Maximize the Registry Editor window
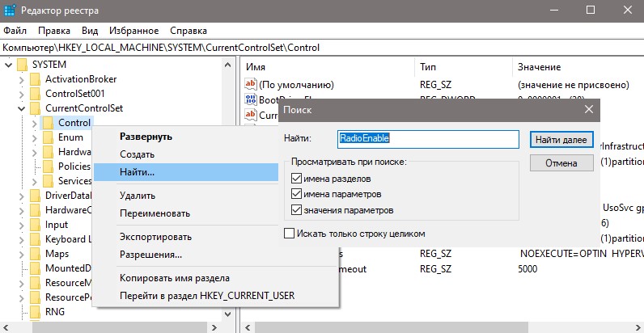Viewport: 644px width, 333px height. 591,11
